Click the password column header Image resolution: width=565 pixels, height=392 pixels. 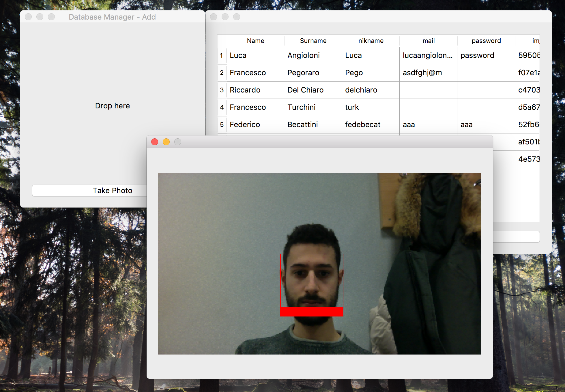pyautogui.click(x=486, y=41)
